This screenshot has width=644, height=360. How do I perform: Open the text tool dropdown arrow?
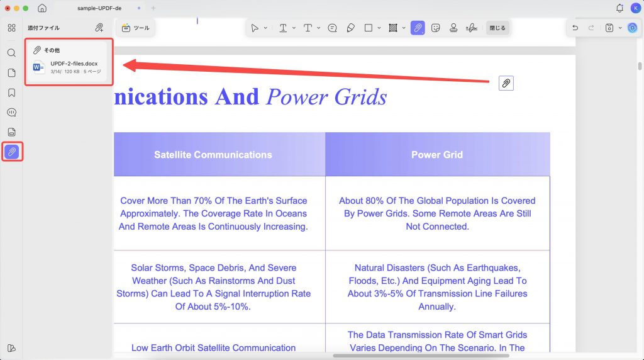tap(319, 28)
